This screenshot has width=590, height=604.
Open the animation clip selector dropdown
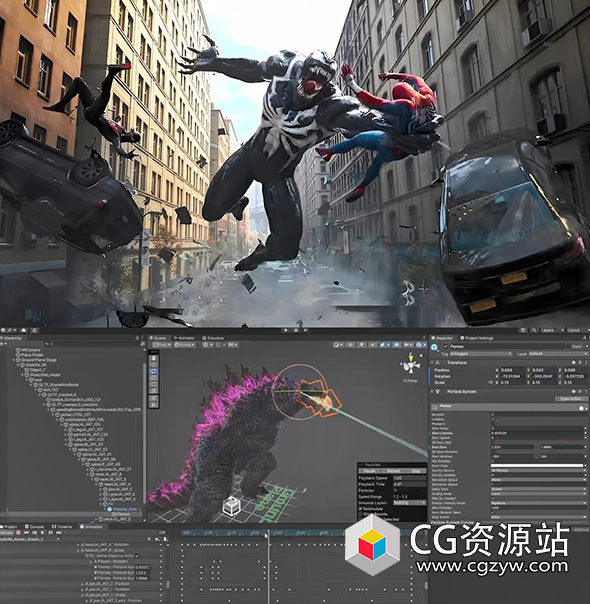30,539
